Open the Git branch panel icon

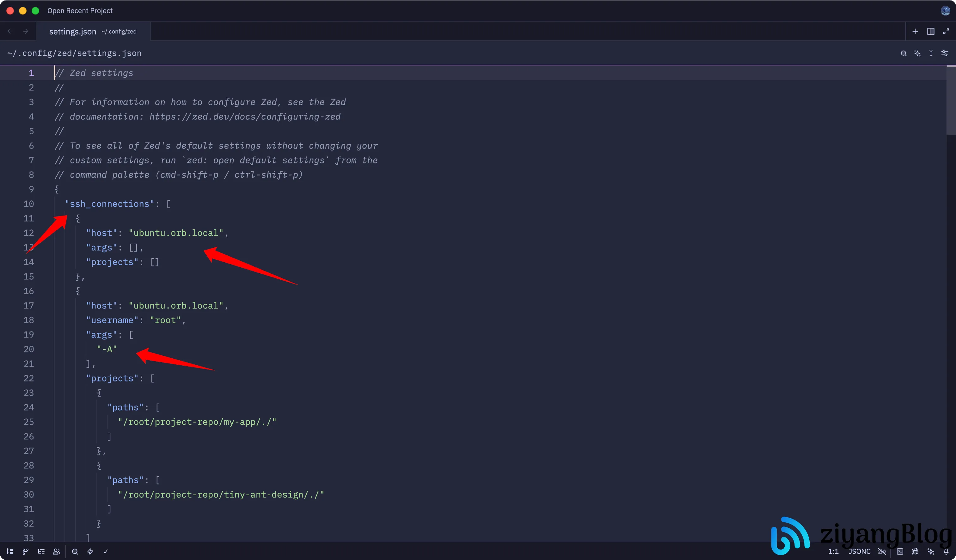pyautogui.click(x=25, y=551)
